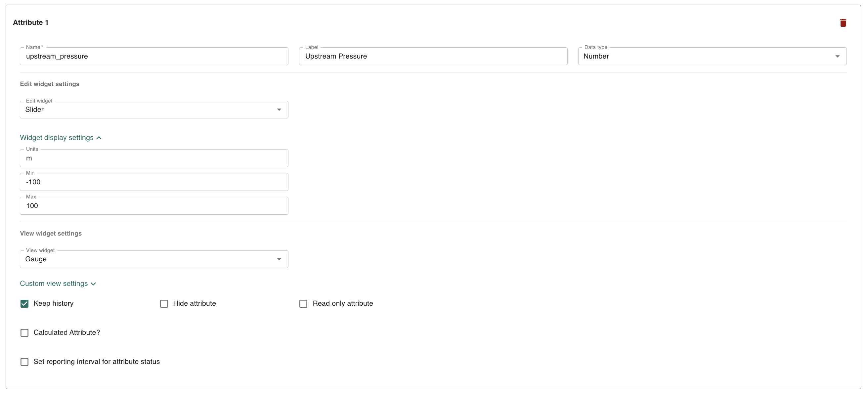Viewport: 868px width, 395px height.
Task: Click the Max field showing 100
Action: 153,205
